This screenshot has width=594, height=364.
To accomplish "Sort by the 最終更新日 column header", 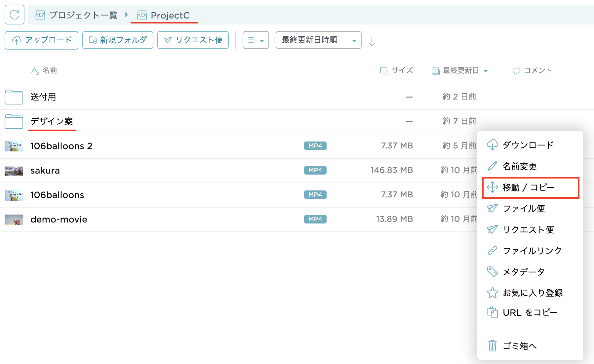I will point(460,70).
